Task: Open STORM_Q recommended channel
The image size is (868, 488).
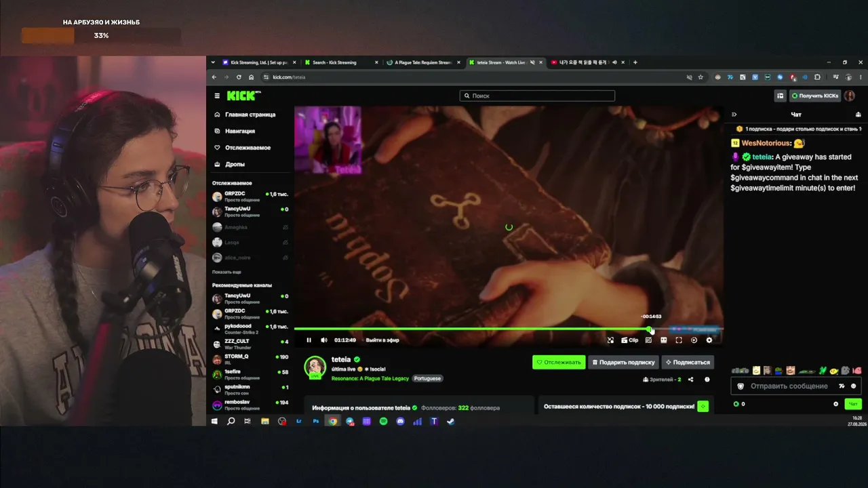Action: coord(250,359)
